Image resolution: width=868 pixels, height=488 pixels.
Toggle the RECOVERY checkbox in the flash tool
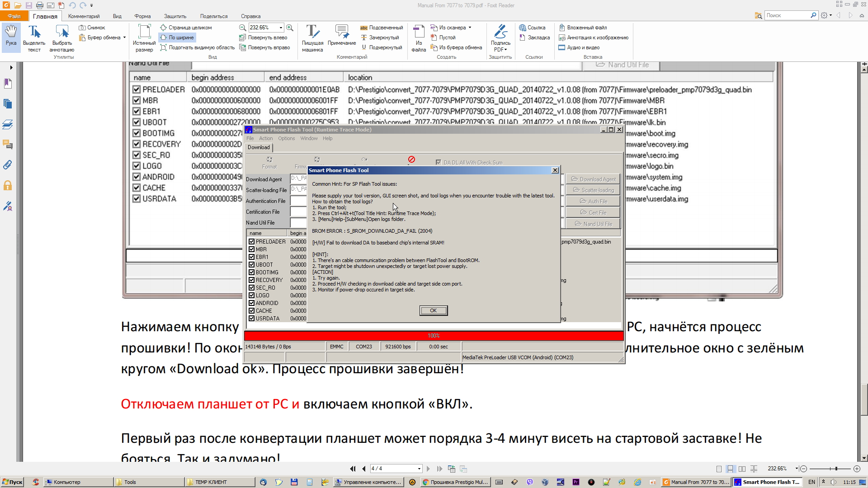tap(252, 280)
